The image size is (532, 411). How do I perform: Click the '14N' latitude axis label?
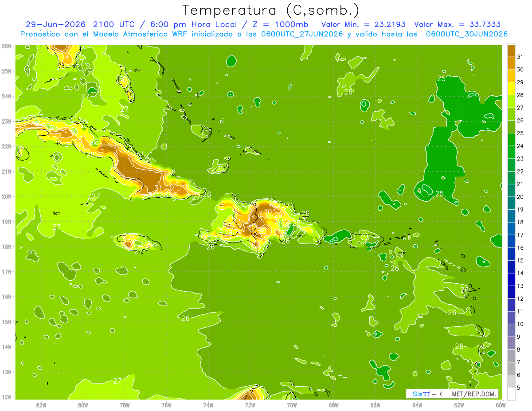7,347
